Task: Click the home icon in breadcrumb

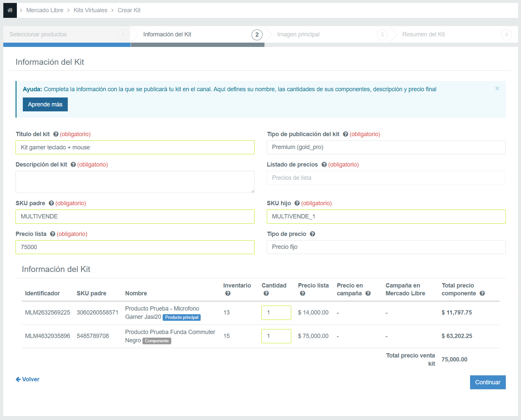Action: tap(10, 10)
